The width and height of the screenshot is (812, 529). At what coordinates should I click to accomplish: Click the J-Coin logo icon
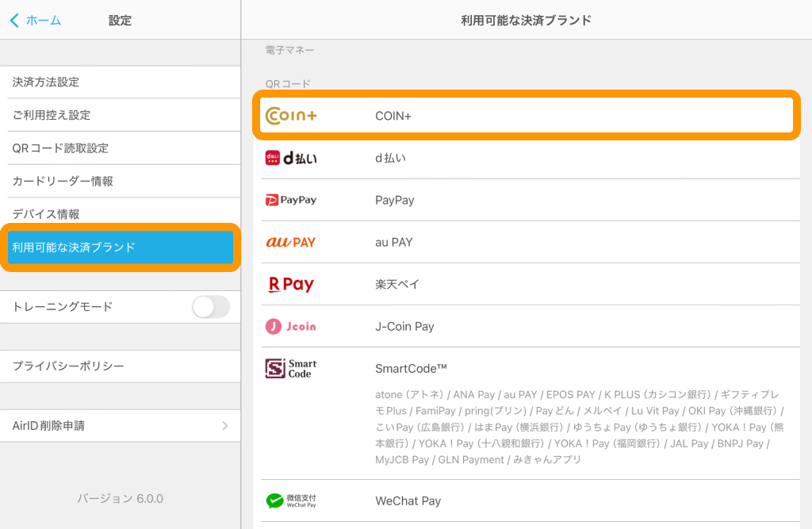[x=291, y=326]
